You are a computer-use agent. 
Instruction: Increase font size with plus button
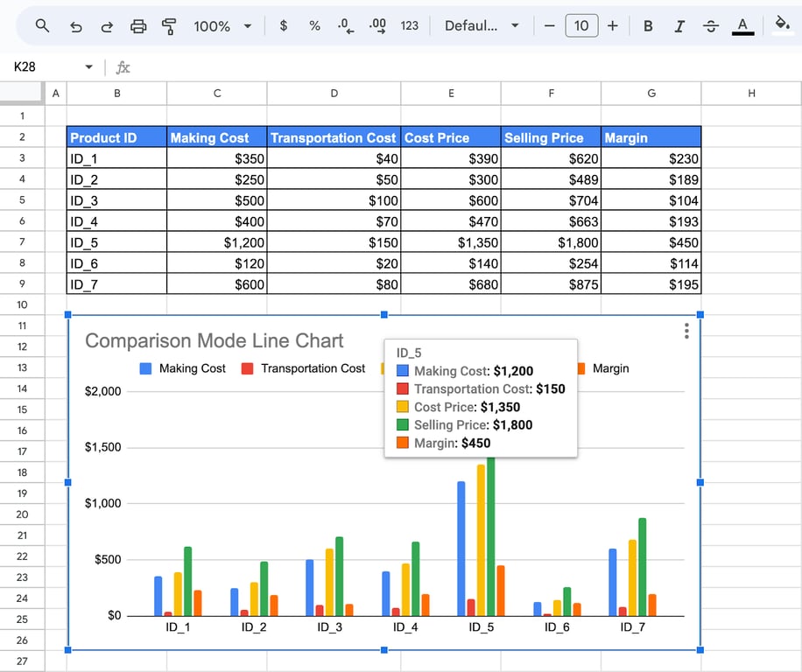point(613,25)
